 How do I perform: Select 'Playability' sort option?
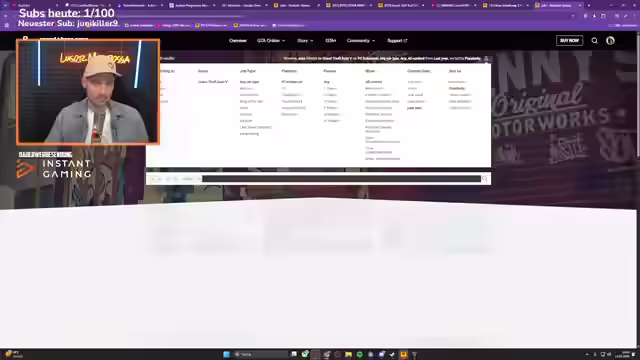pos(457,88)
